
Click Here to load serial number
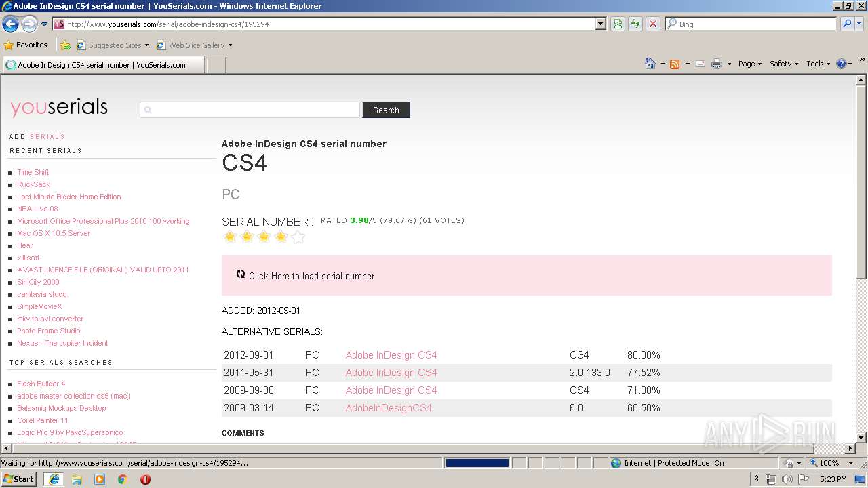pos(311,276)
